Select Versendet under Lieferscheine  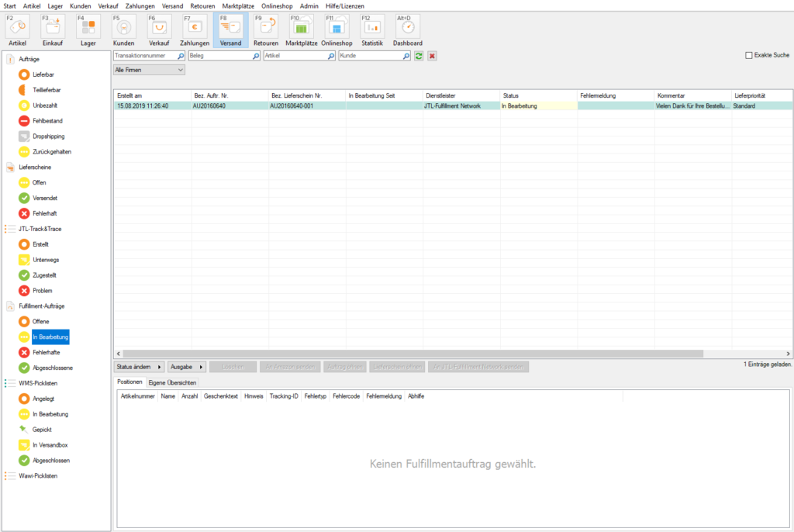44,198
